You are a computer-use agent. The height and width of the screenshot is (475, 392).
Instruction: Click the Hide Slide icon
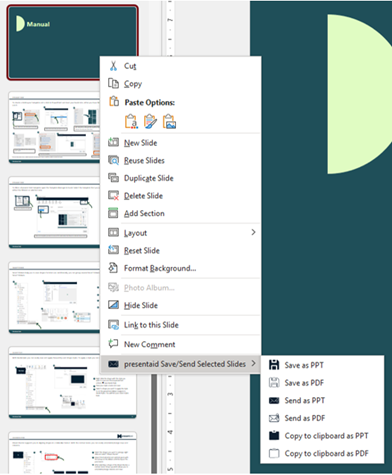113,305
